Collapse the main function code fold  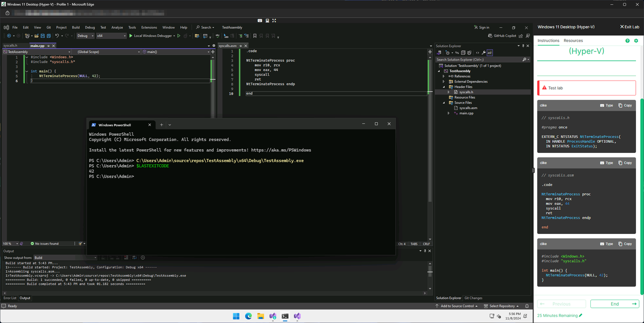pyautogui.click(x=27, y=71)
